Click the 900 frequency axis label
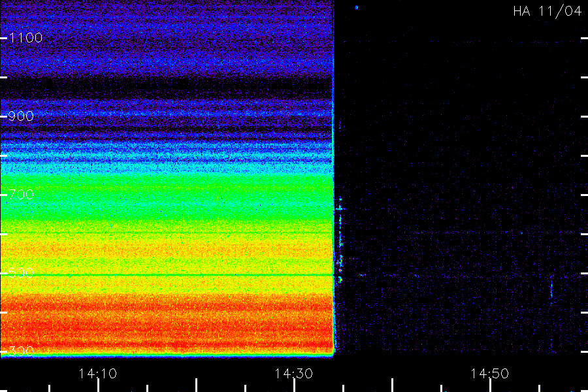Image resolution: width=588 pixels, height=392 pixels. coord(21,116)
